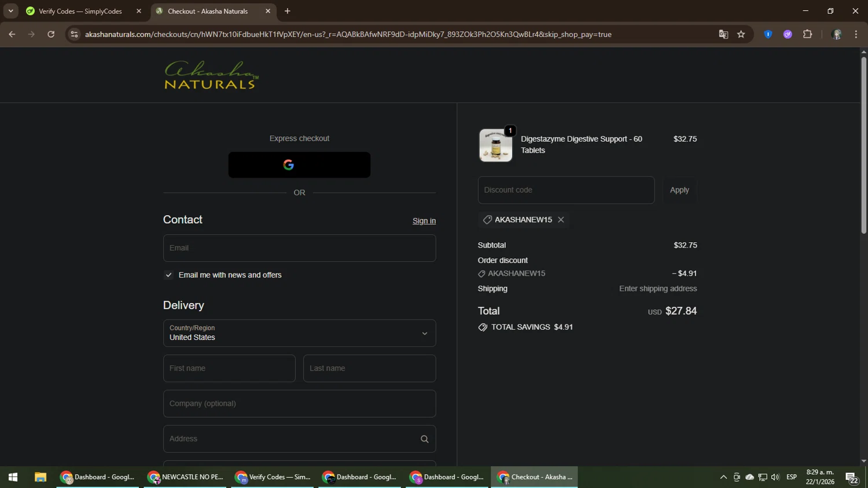Click the Akasha Naturals logo

pos(211,75)
